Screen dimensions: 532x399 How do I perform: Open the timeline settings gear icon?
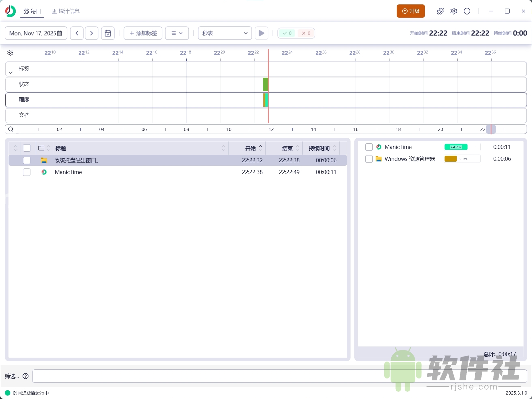click(10, 52)
